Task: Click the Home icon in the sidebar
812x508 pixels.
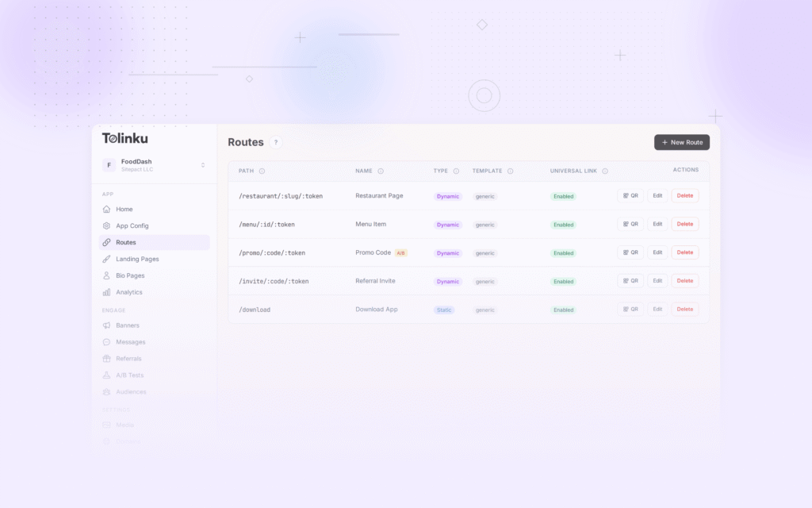Action: [x=107, y=209]
